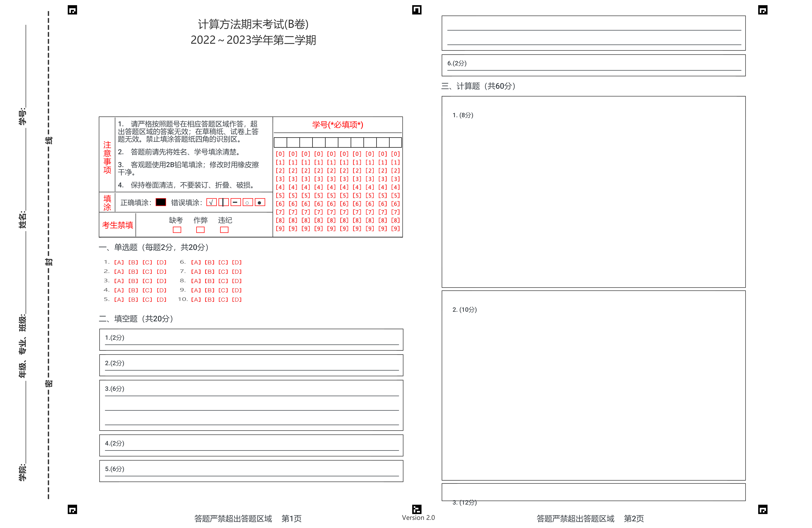Click the last student ID digit box
812x528 pixels.
395,142
